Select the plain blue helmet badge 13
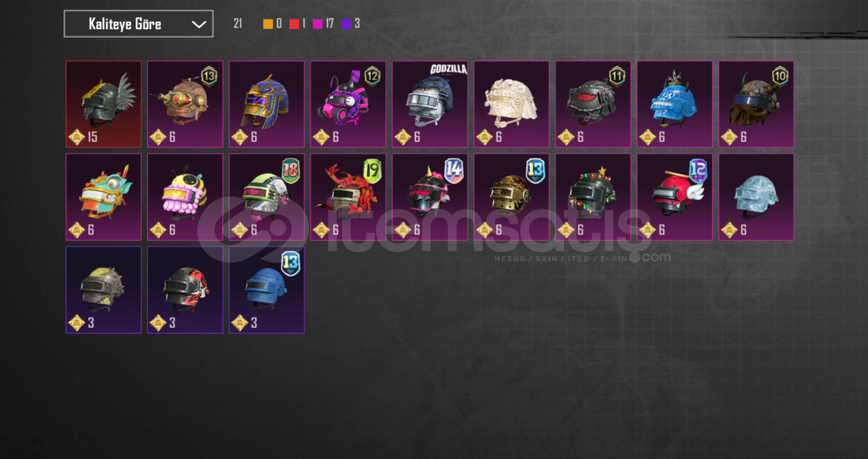 (x=267, y=290)
